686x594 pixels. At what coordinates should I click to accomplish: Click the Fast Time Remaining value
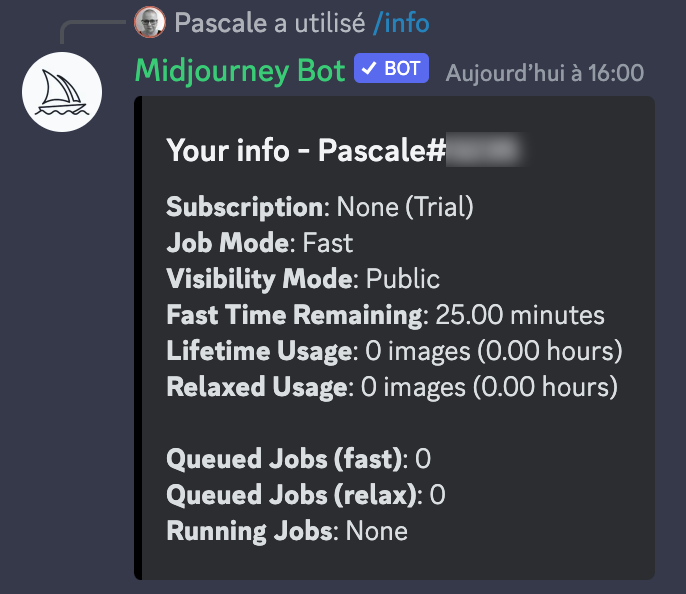519,315
